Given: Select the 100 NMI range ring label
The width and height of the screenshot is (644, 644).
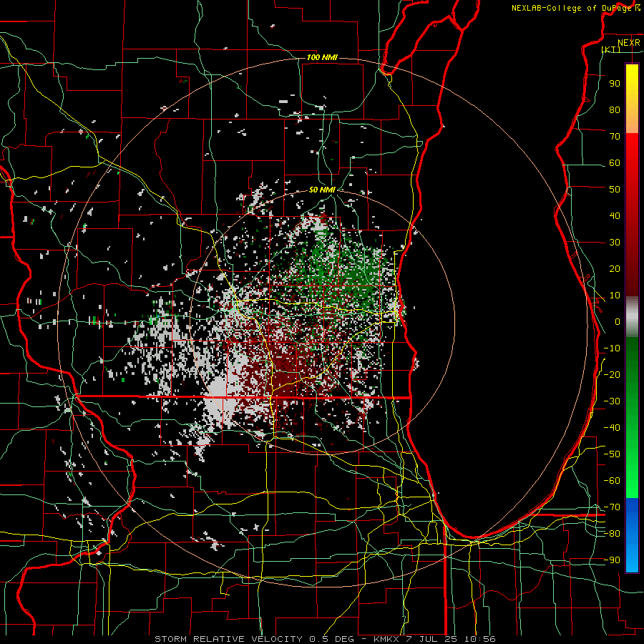Looking at the screenshot, I should (322, 57).
